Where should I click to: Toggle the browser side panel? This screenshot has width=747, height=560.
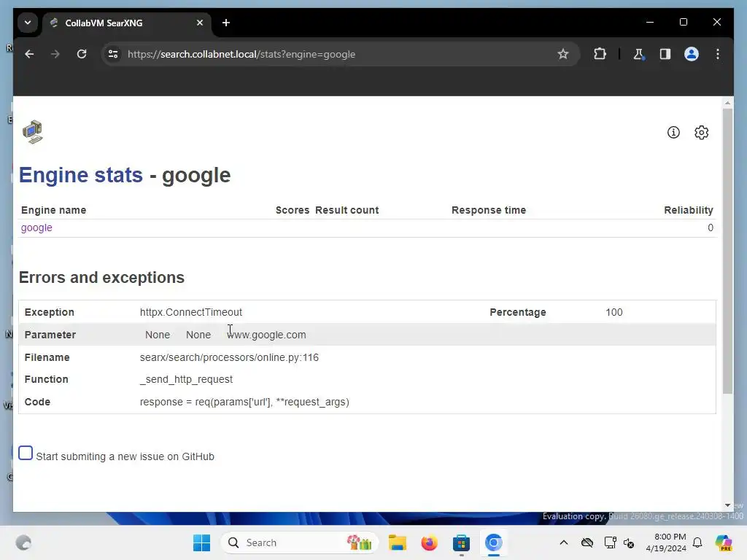pyautogui.click(x=665, y=54)
